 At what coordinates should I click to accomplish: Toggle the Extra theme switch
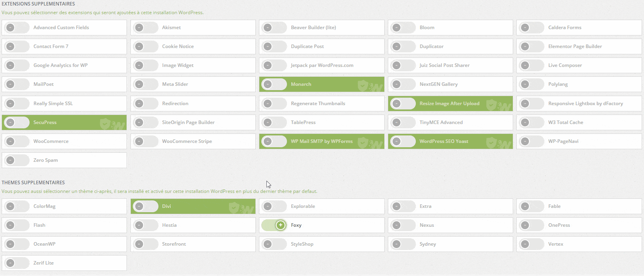tap(403, 206)
